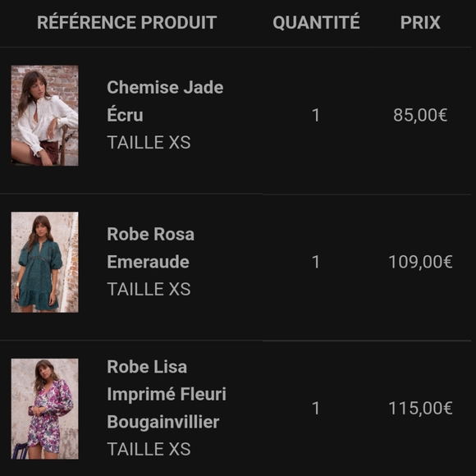The width and height of the screenshot is (476, 476).
Task: Click the Robe Rosa Emeraude product name
Action: click(x=150, y=248)
